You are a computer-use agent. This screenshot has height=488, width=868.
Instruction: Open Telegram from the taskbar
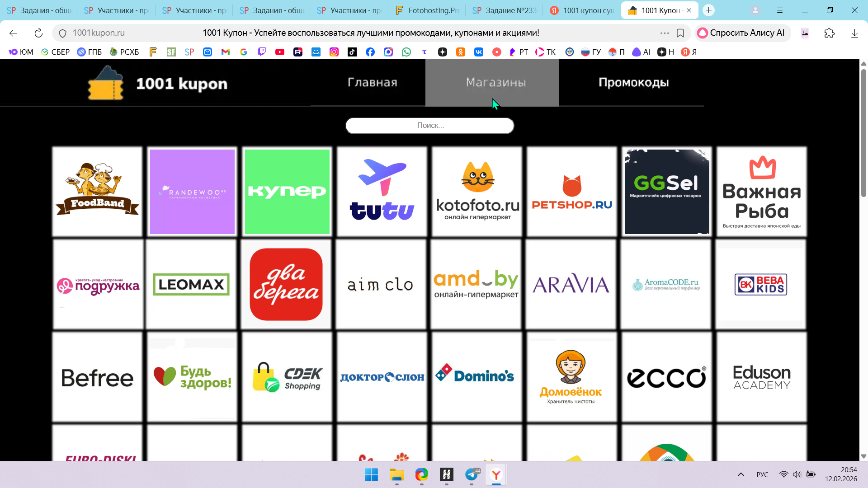tap(472, 474)
